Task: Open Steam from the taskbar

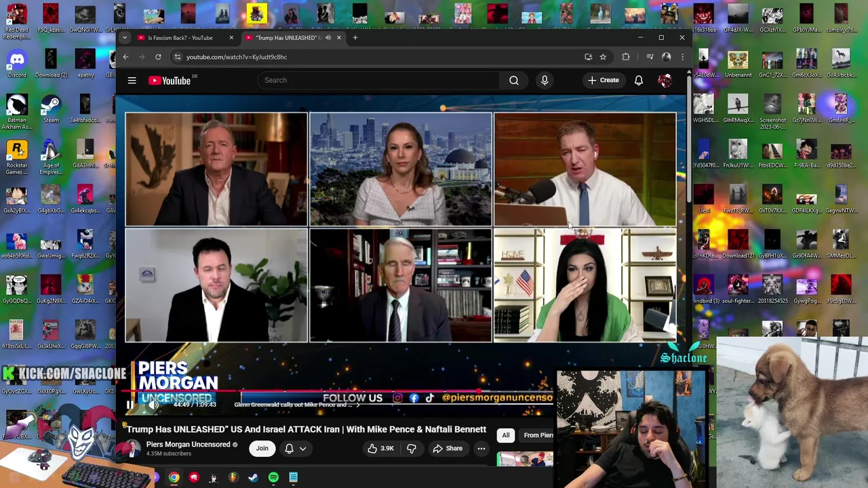Action: coord(253,477)
